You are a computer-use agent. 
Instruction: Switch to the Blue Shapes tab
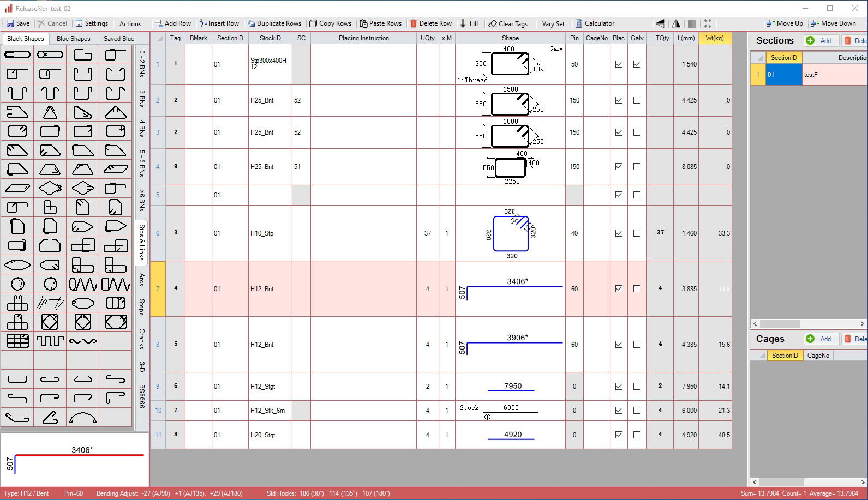point(73,39)
